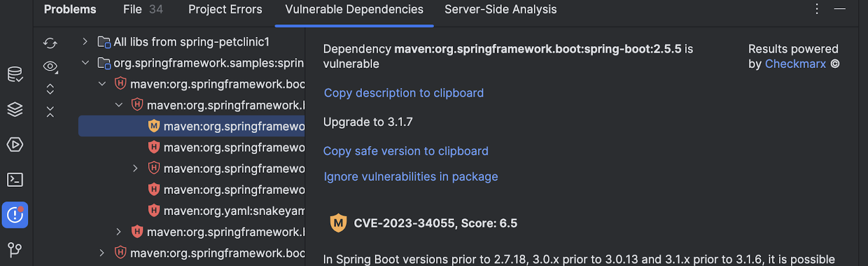Open the Checkmarx link
868x266 pixels.
(795, 64)
